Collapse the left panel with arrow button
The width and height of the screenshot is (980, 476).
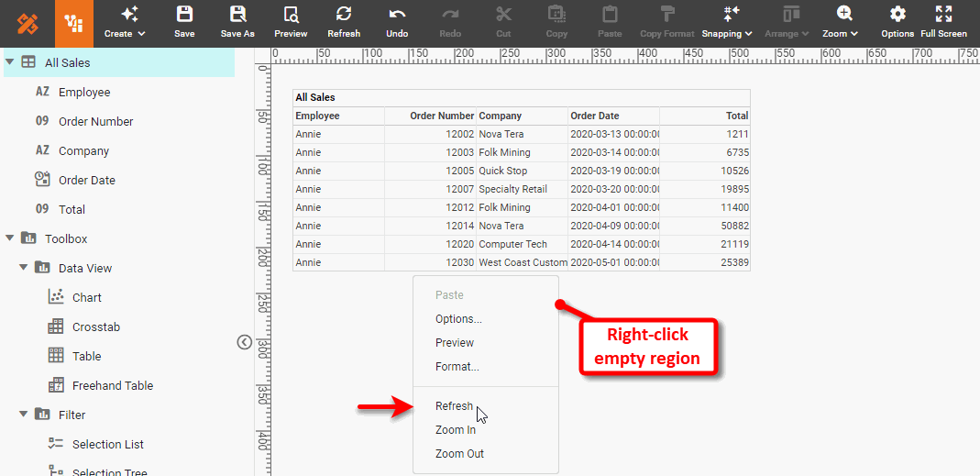click(x=244, y=342)
